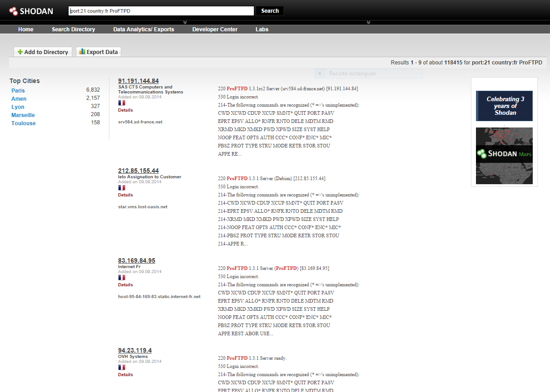
Task: Open the Home menu
Action: 26,29
